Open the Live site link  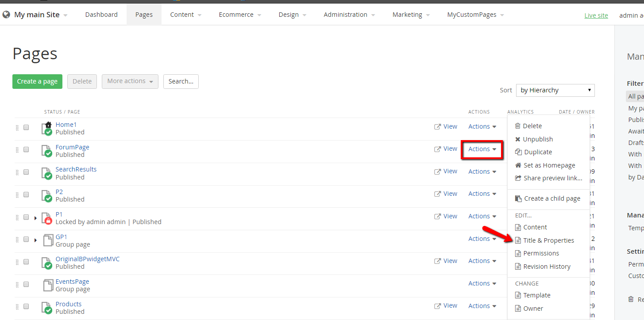[596, 15]
